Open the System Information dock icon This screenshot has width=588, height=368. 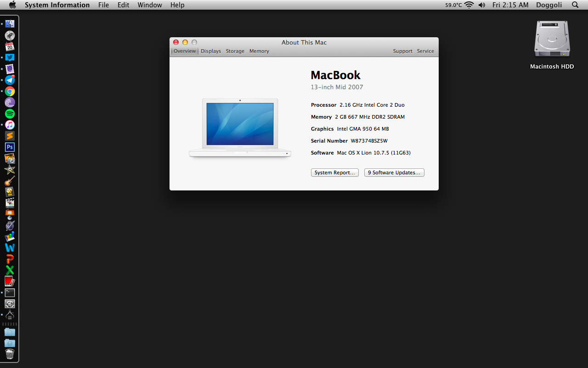(10, 315)
